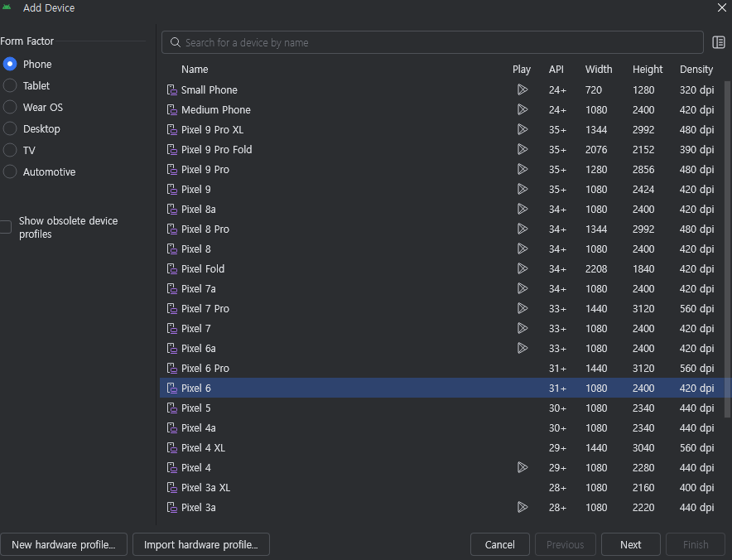Image resolution: width=732 pixels, height=560 pixels.
Task: Close the Add Device window
Action: click(x=722, y=7)
